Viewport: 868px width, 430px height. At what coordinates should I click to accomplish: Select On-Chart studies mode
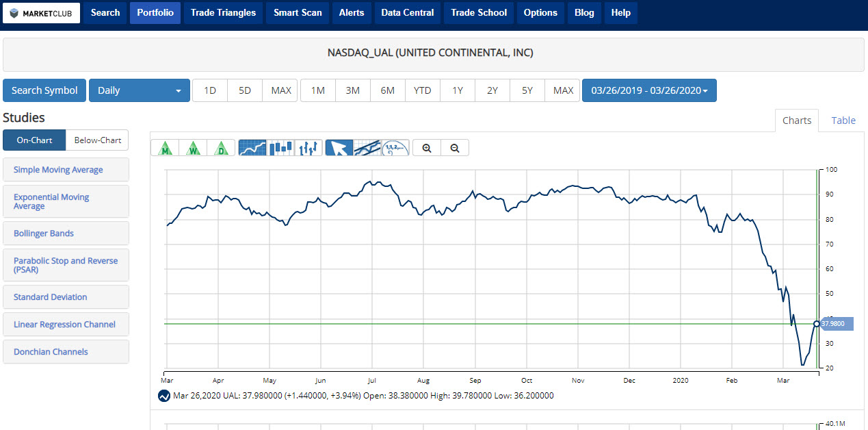tap(34, 140)
